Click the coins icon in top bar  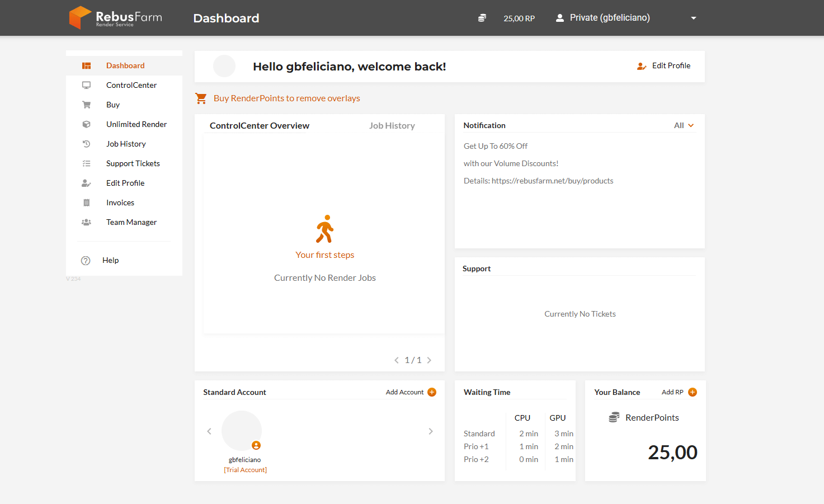click(482, 18)
